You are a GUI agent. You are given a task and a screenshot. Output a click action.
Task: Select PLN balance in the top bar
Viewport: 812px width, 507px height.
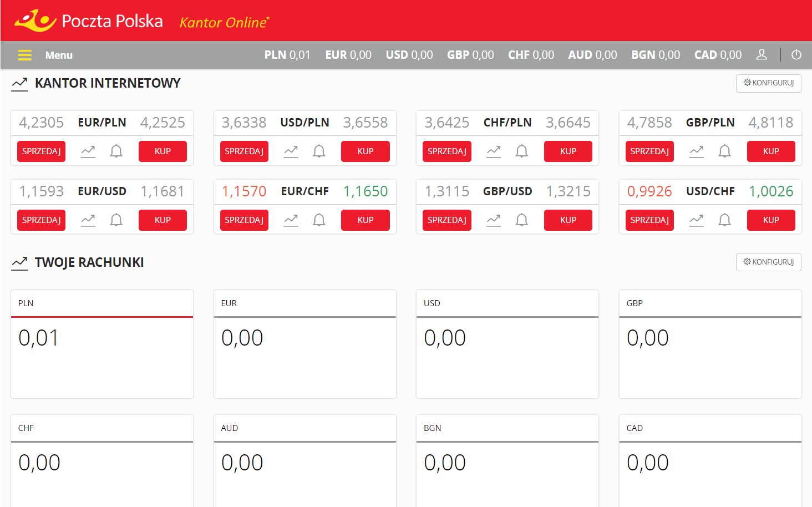[287, 55]
